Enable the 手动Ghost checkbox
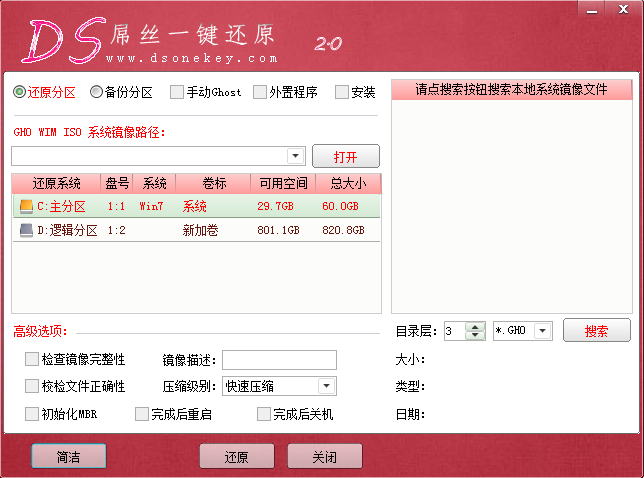This screenshot has width=644, height=478. (x=177, y=92)
